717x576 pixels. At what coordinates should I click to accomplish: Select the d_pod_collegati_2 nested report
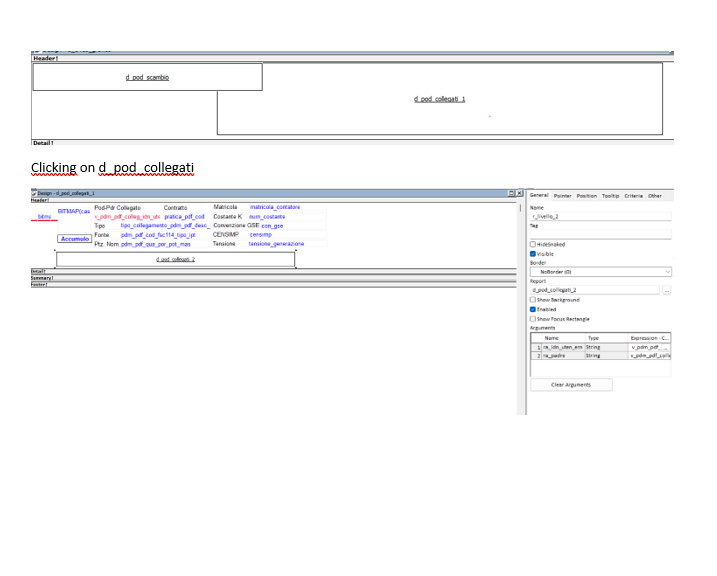tap(176, 259)
